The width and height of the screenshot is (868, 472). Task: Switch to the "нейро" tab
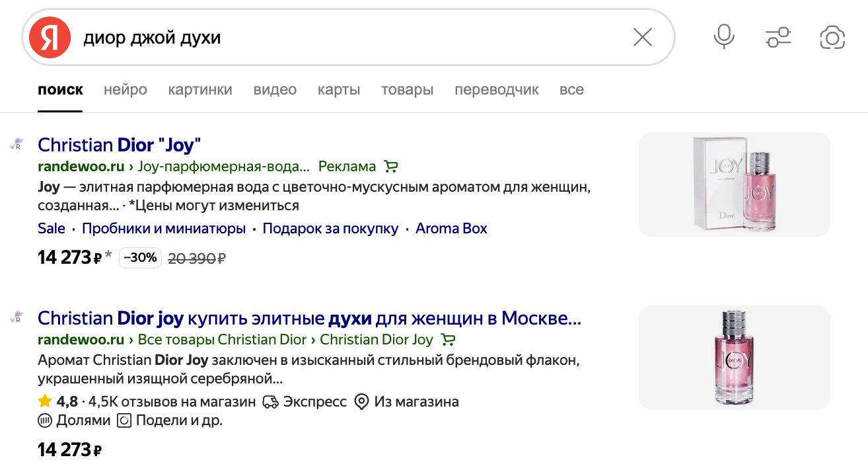tap(126, 90)
